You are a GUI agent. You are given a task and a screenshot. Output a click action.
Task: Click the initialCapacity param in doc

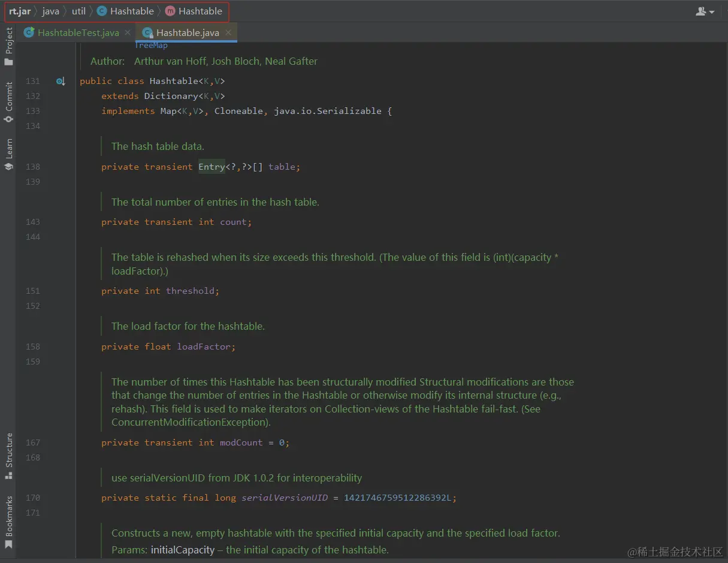(x=183, y=550)
